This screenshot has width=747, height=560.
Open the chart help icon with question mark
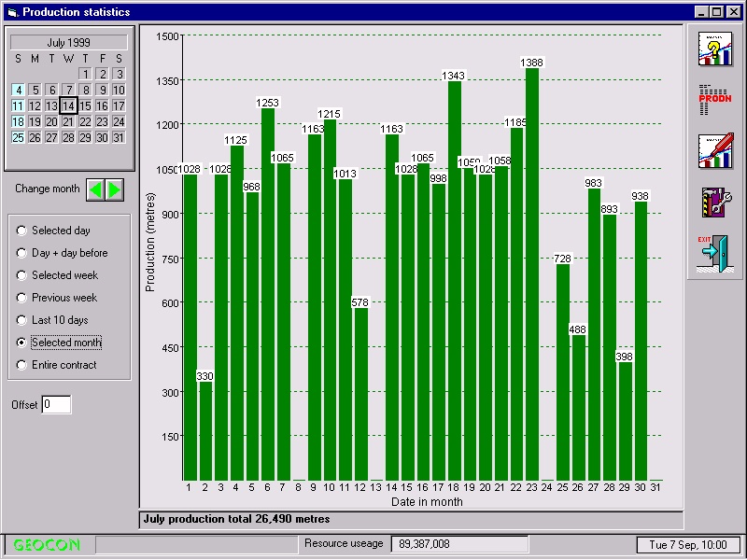tap(715, 49)
